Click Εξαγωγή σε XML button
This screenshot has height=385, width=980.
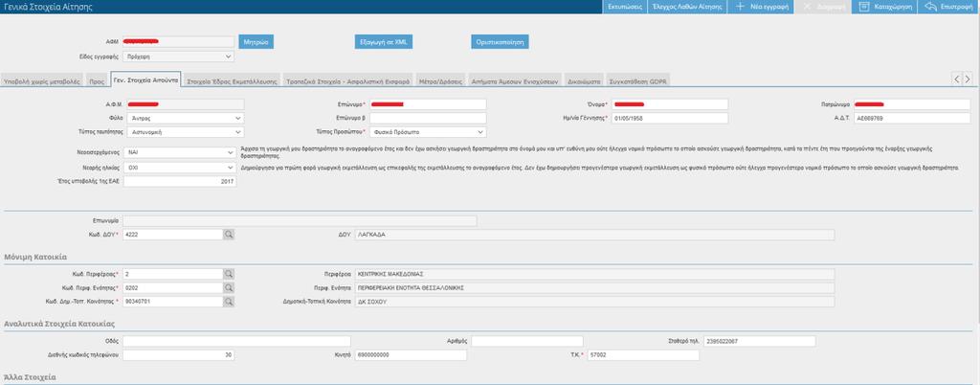point(384,42)
